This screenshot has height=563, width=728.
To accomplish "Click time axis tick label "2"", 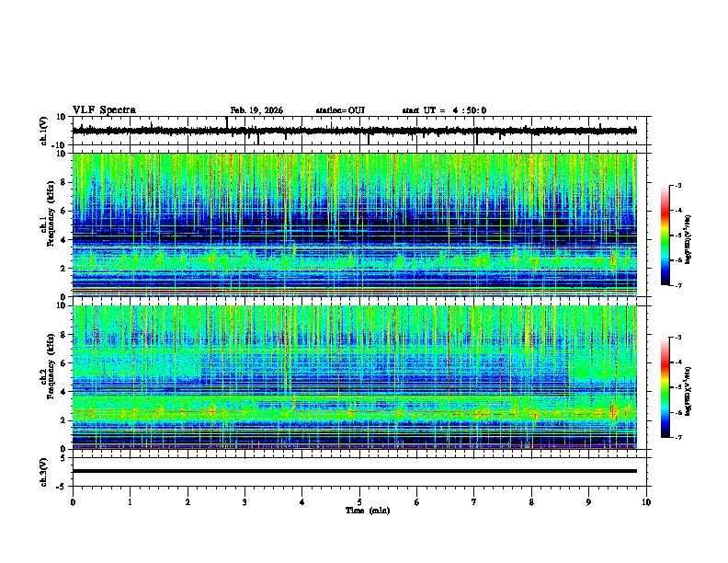I will point(188,502).
